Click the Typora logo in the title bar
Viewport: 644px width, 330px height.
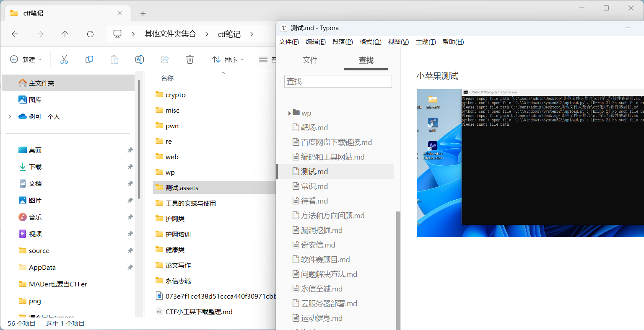[284, 28]
